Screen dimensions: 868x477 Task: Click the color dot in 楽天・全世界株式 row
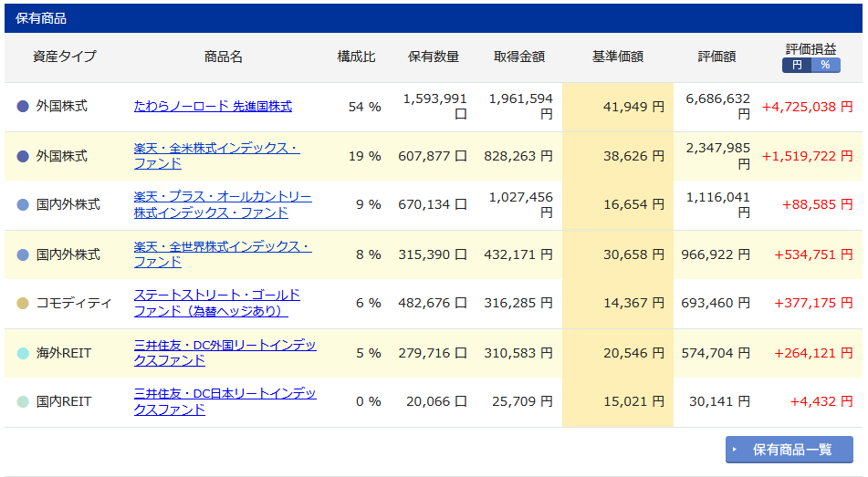point(23,254)
